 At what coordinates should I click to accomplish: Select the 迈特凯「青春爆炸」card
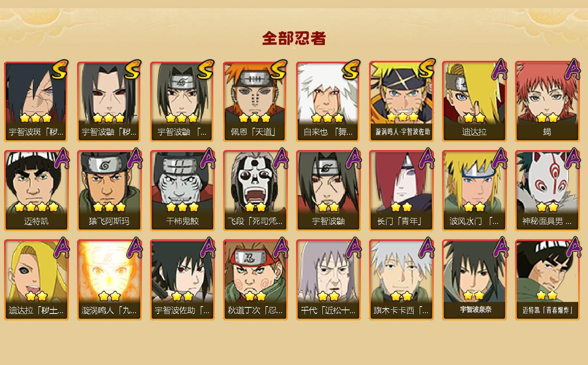coord(547,280)
